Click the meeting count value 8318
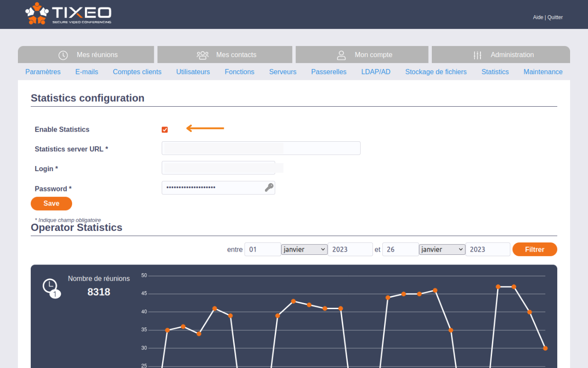Image resolution: width=588 pixels, height=368 pixels. [99, 292]
